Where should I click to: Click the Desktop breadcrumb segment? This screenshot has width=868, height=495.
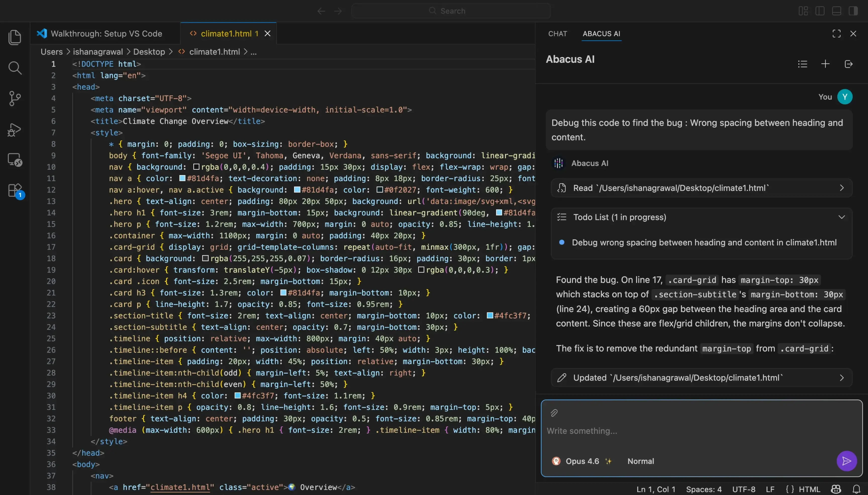149,52
